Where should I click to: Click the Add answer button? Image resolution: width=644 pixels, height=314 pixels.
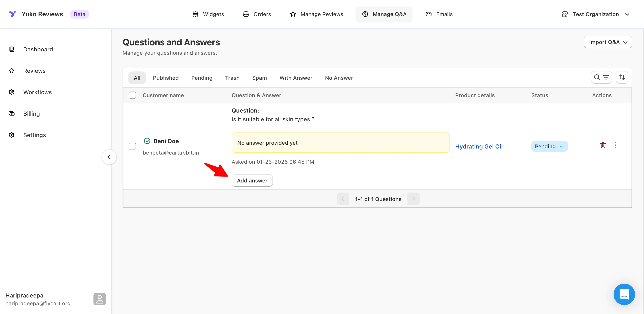[x=252, y=180]
